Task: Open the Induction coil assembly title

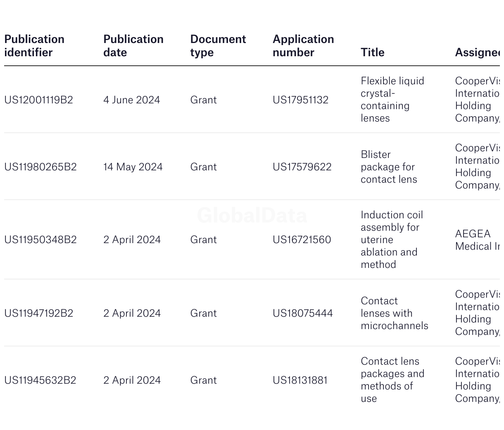Action: (x=392, y=240)
